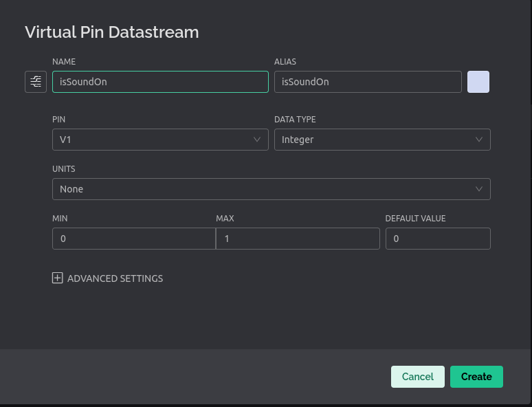
Task: Click the UNITS field label
Action: 64,168
